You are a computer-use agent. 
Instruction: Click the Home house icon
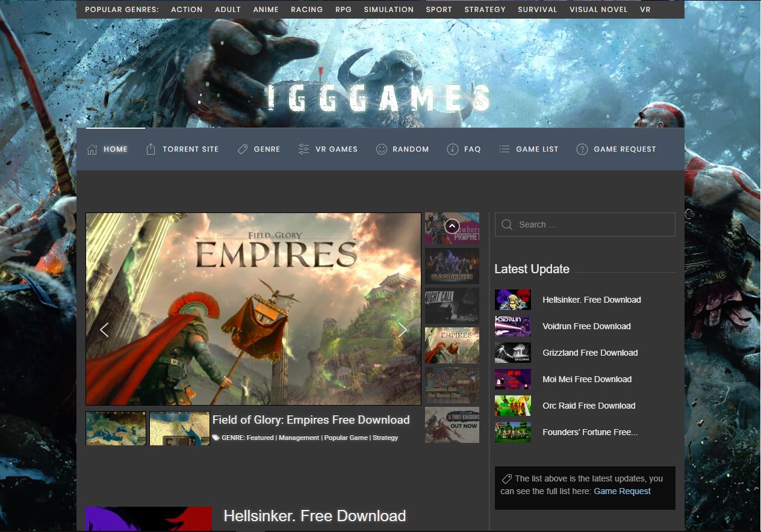tap(92, 149)
